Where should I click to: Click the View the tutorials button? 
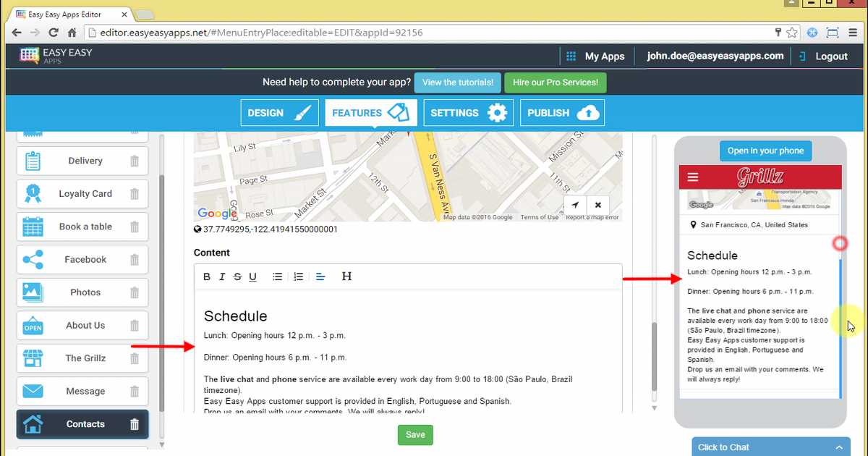[x=457, y=83]
